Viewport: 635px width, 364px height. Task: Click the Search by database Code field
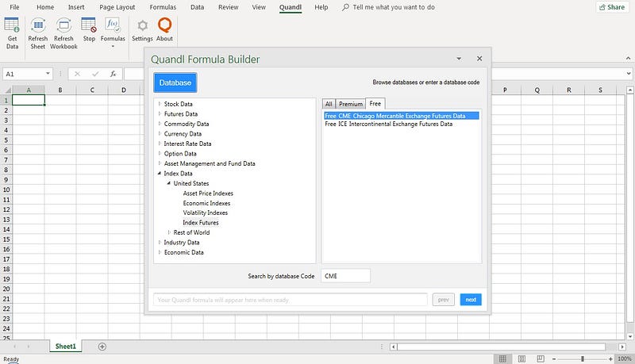pyautogui.click(x=345, y=276)
